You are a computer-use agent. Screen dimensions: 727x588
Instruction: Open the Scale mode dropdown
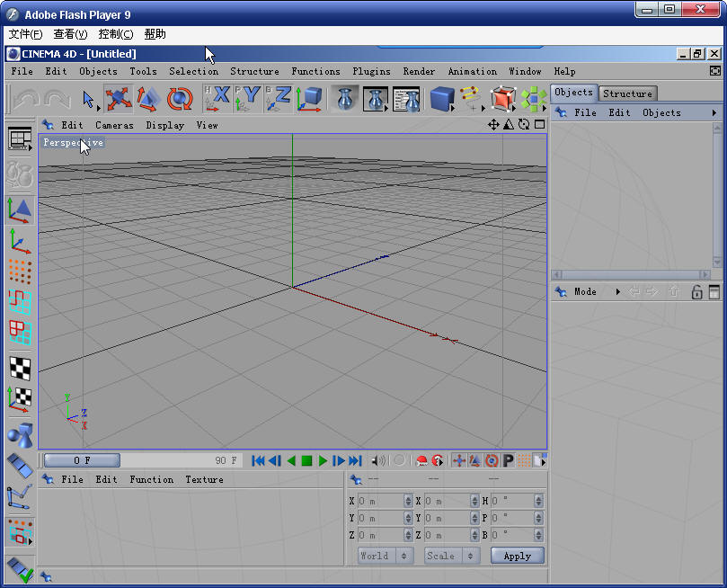[x=452, y=556]
